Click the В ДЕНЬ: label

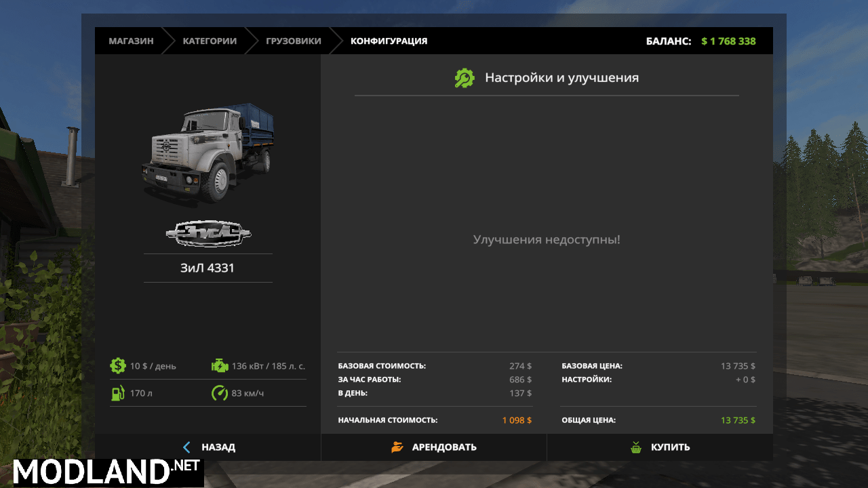(353, 393)
